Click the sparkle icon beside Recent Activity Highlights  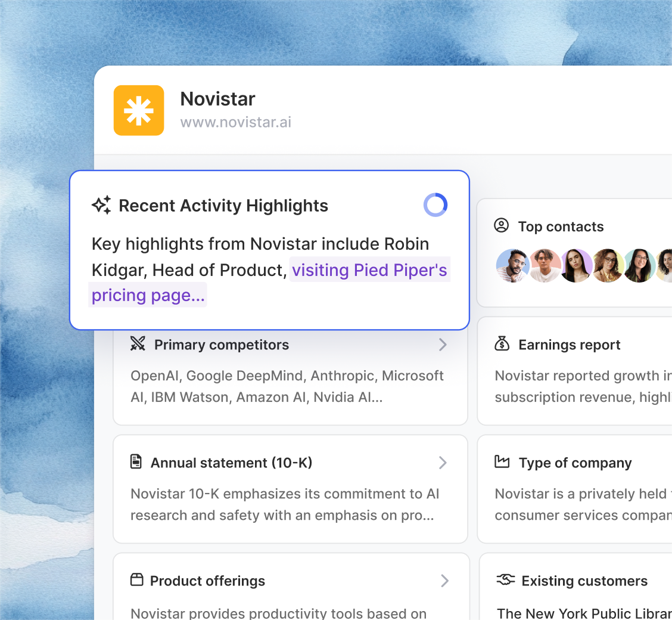[101, 205]
